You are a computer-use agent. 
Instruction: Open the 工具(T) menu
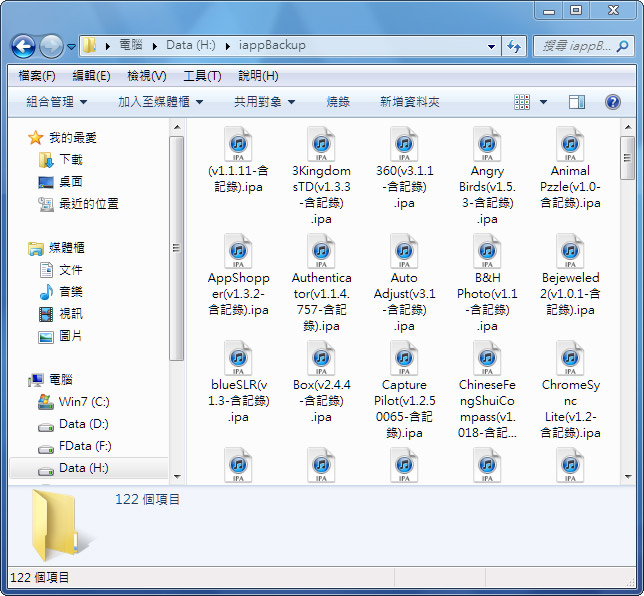[202, 76]
